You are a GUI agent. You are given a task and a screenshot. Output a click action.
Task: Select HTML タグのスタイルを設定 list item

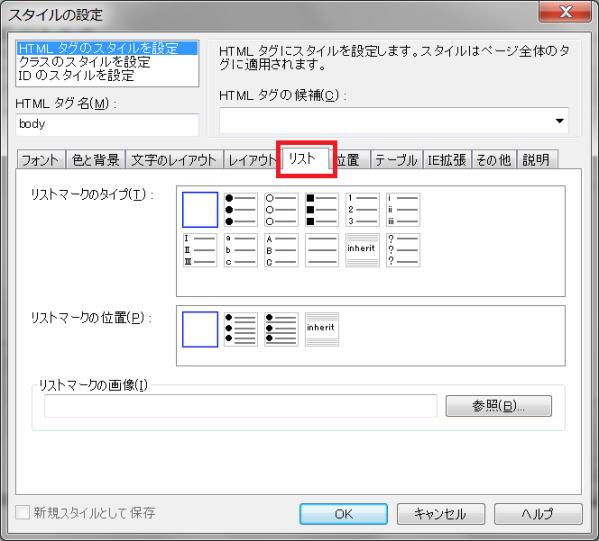click(x=107, y=49)
